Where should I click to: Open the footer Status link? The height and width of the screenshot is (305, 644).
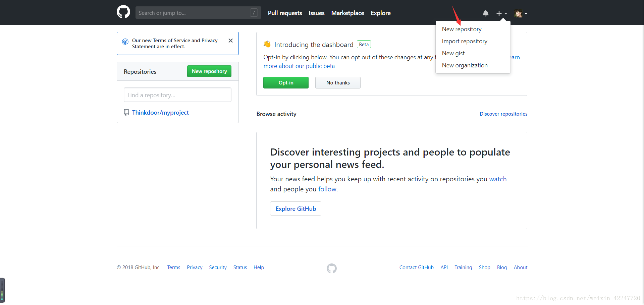[240, 267]
